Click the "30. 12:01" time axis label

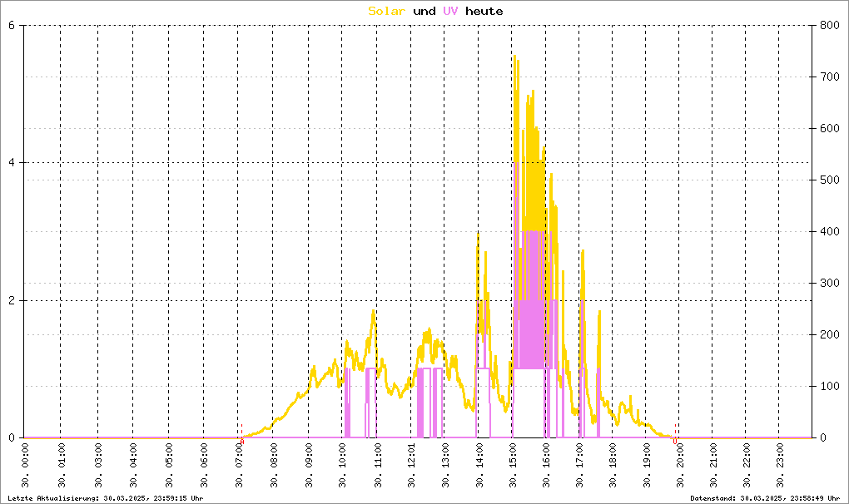click(411, 467)
